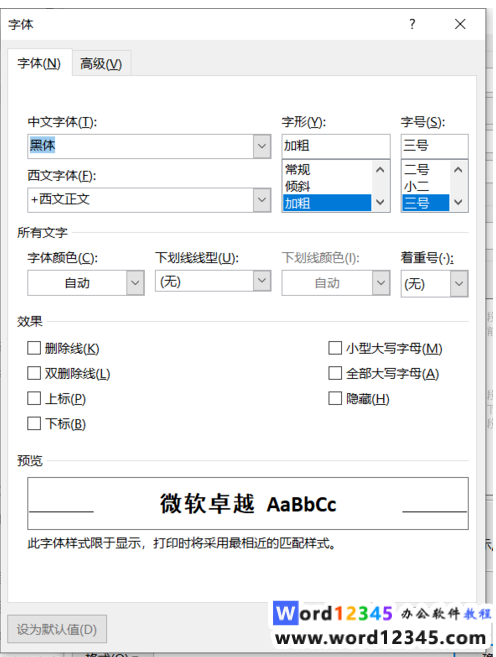This screenshot has width=496, height=657.
Task: Click the 字号 input field showing 三号
Action: 434,146
